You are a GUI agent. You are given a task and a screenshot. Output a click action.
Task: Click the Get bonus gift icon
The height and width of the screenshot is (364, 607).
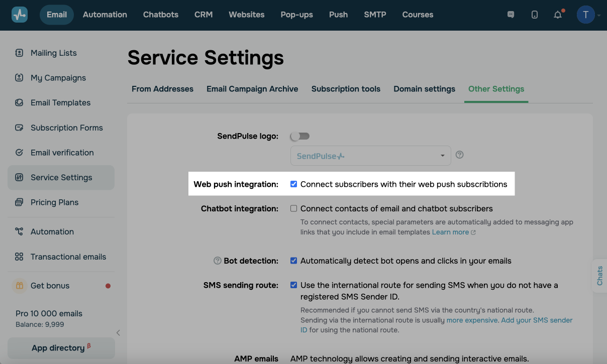click(19, 286)
